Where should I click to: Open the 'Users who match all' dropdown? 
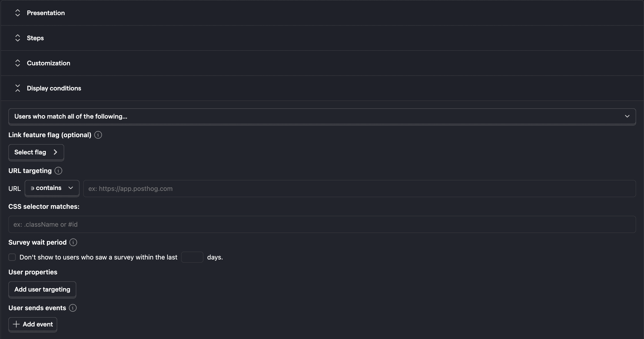pyautogui.click(x=322, y=116)
